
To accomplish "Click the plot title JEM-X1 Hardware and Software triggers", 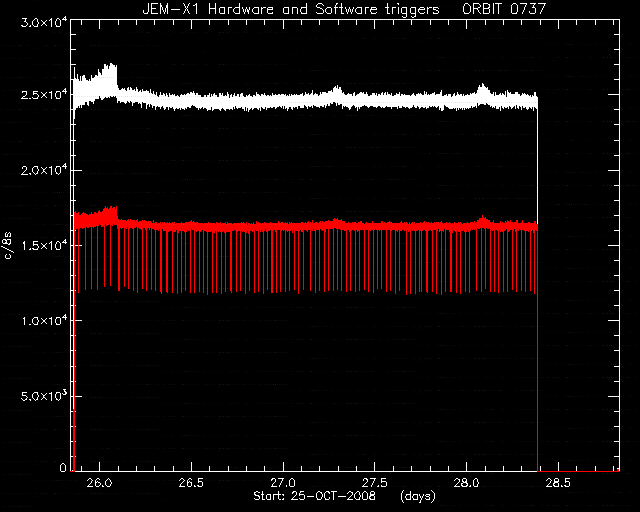I will [x=291, y=9].
